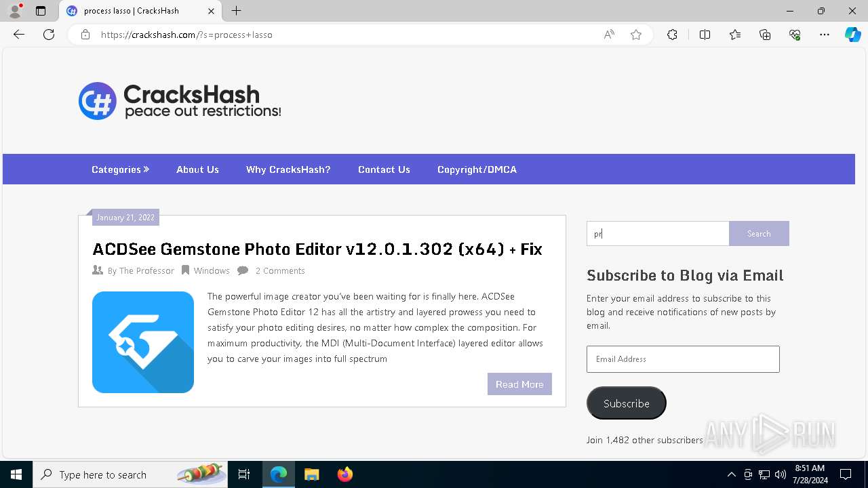View site information lock icon
The width and height of the screenshot is (868, 488).
pyautogui.click(x=85, y=35)
